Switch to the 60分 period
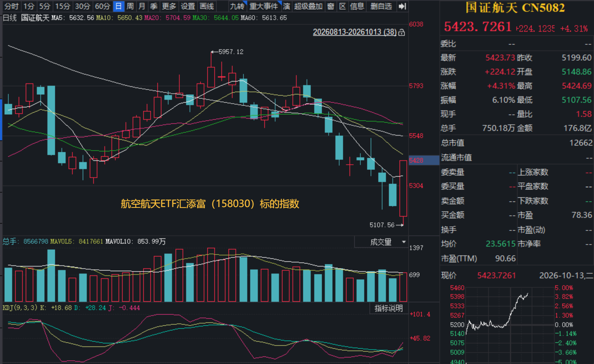The image size is (594, 364). coord(103,6)
